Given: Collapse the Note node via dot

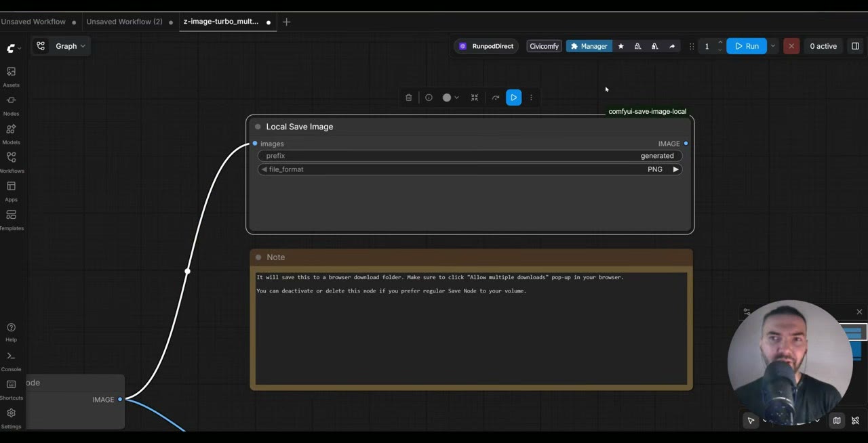Looking at the screenshot, I should pos(258,257).
